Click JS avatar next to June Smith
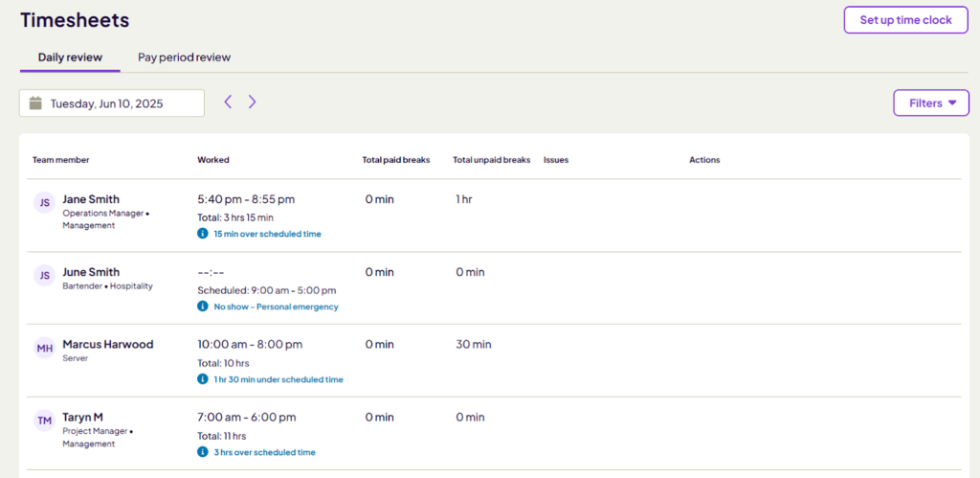Image resolution: width=980 pixels, height=478 pixels. (44, 276)
